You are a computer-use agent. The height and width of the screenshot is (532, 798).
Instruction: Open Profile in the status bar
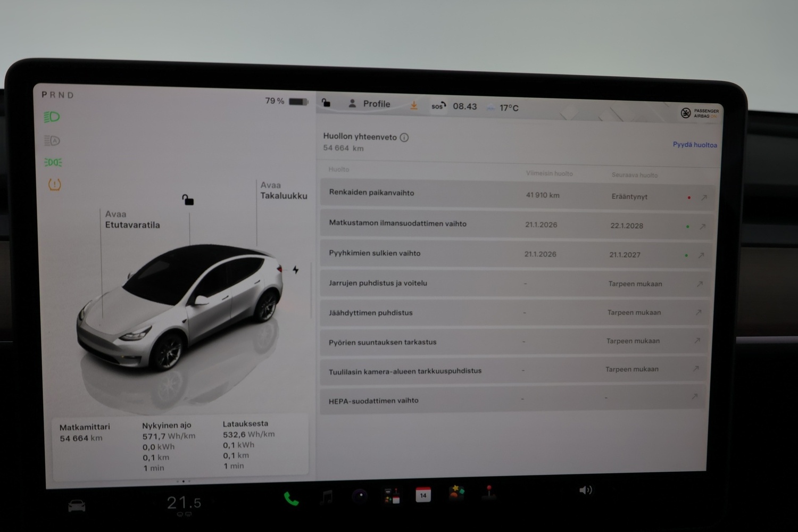[x=369, y=104]
